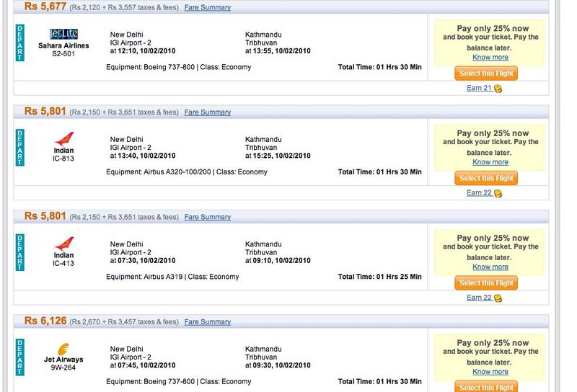Open Know more link for Sahara flight
Viewport: 577px width, 392px height.
click(x=490, y=58)
